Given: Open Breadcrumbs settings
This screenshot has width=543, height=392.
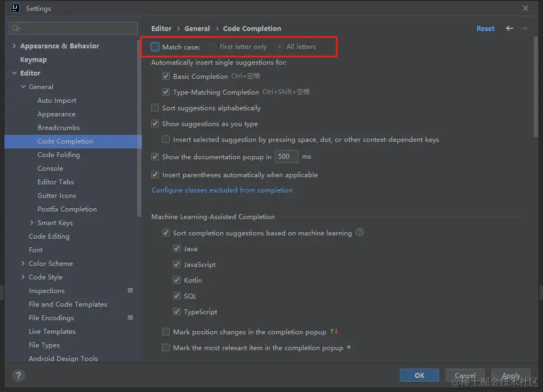Looking at the screenshot, I should pyautogui.click(x=59, y=127).
